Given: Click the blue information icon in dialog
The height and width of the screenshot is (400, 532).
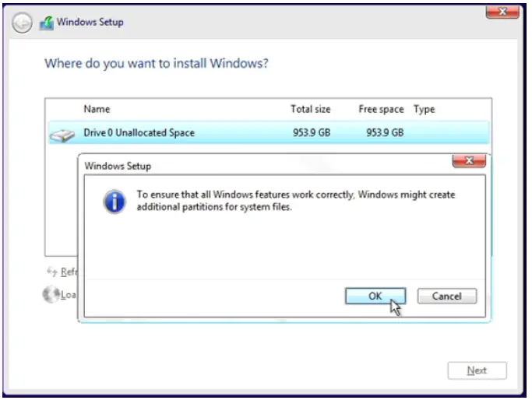Looking at the screenshot, I should coord(115,202).
